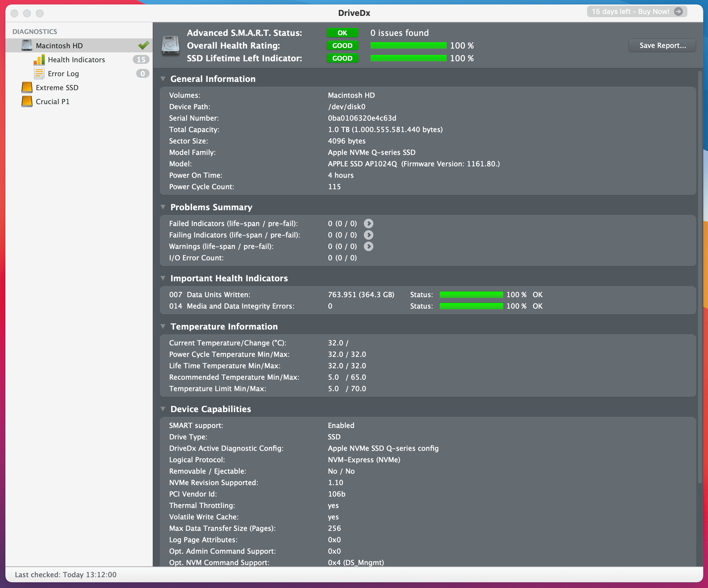Click the DIAGNOSTICS sidebar header
708x588 pixels.
click(x=35, y=32)
